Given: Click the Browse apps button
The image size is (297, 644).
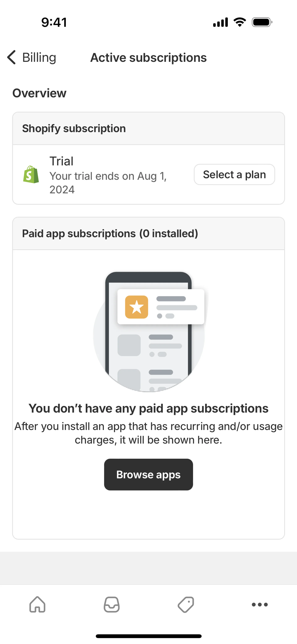Looking at the screenshot, I should [x=148, y=475].
